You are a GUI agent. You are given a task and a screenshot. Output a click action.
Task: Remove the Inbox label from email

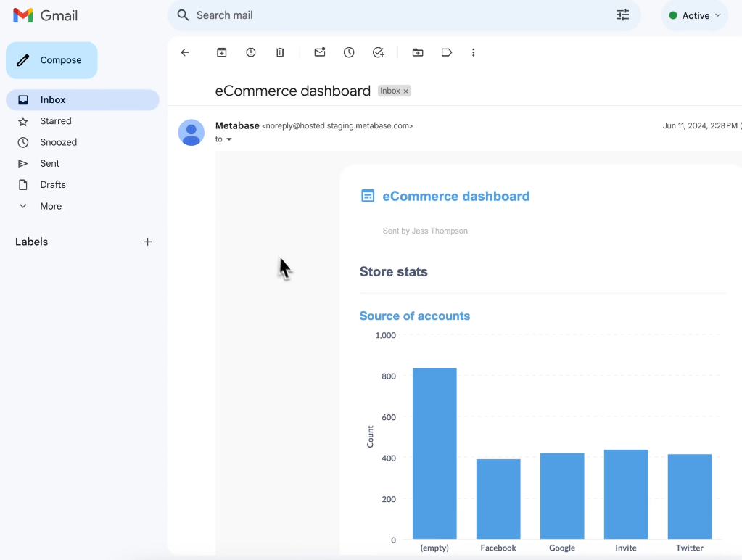405,91
